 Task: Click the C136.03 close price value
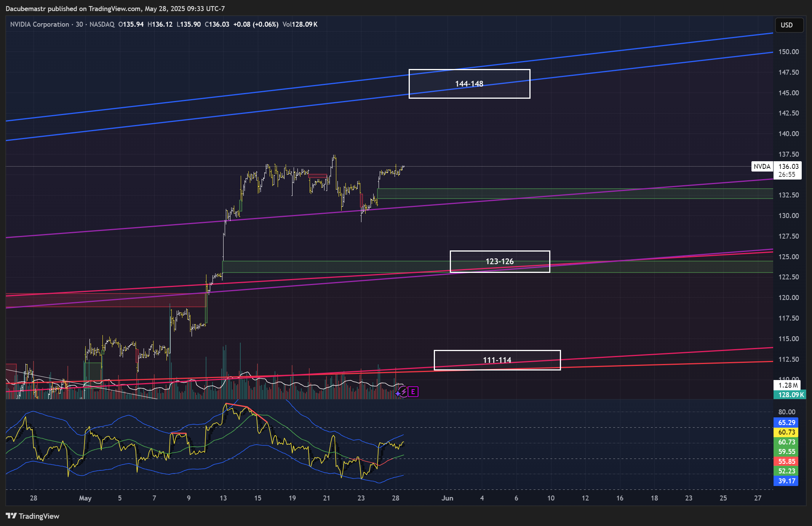click(217, 24)
